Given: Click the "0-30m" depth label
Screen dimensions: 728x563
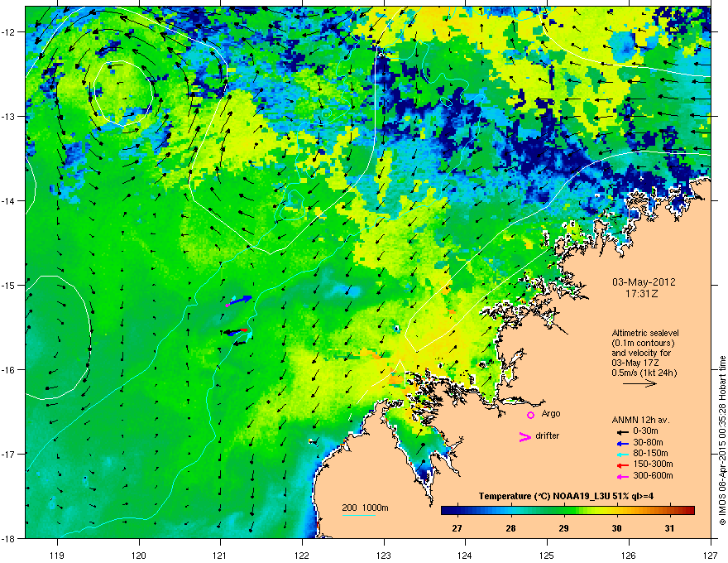Looking at the screenshot, I should click(645, 431).
